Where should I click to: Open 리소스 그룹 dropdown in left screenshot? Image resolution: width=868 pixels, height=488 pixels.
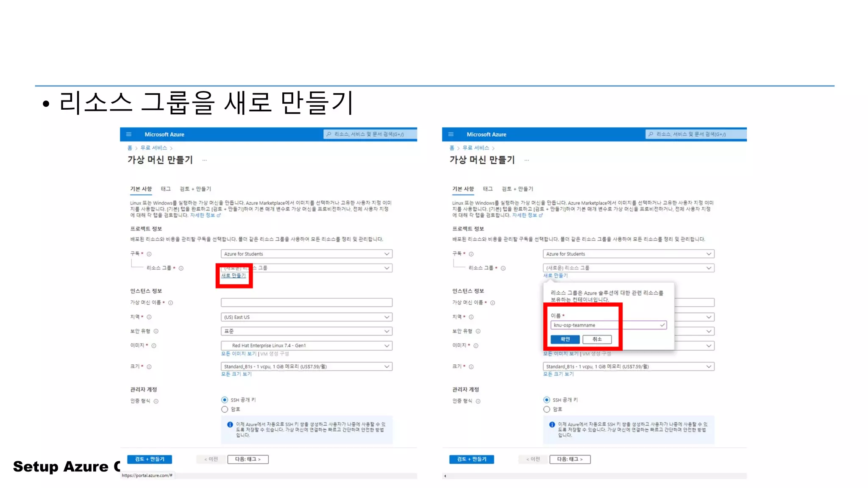(306, 268)
